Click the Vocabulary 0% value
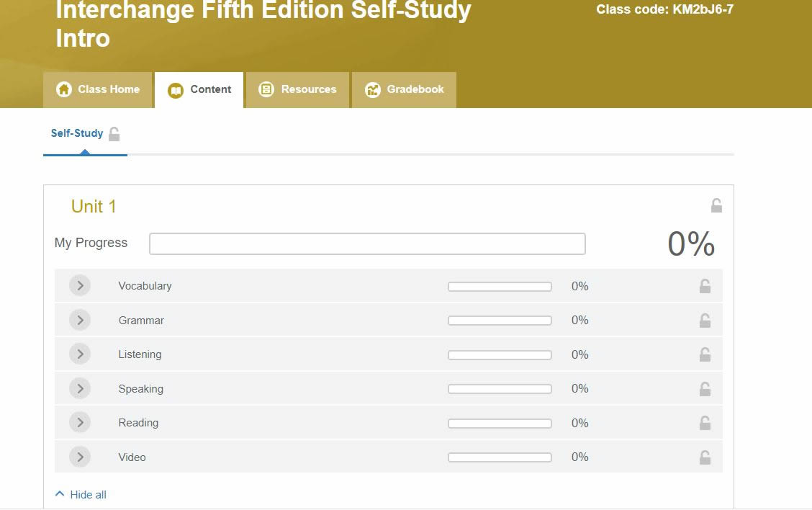The height and width of the screenshot is (510, 812). coord(580,286)
